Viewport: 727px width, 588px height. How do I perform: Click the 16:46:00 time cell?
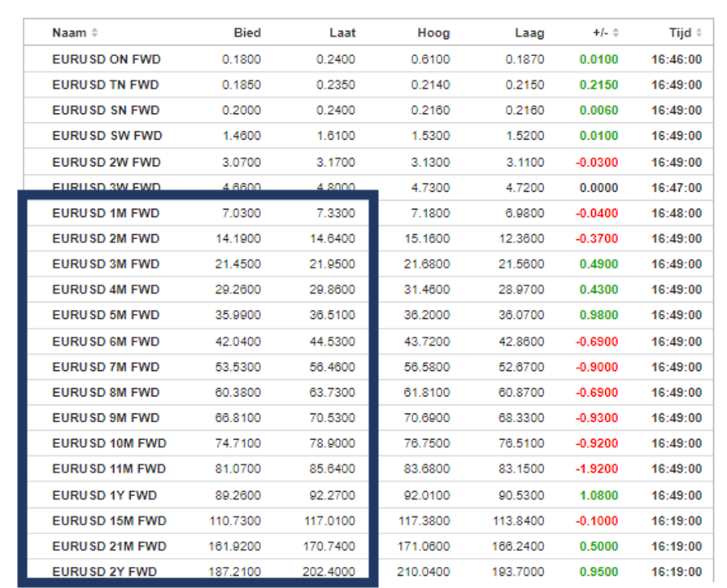(676, 59)
